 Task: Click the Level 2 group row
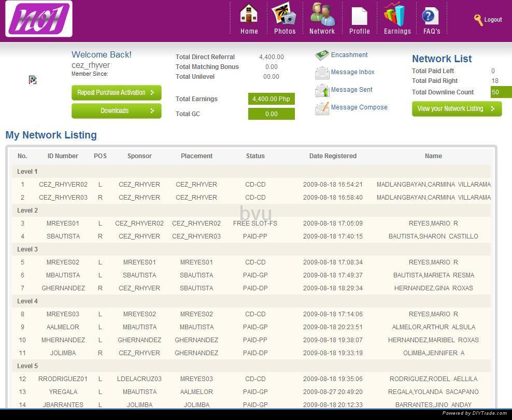pos(251,211)
